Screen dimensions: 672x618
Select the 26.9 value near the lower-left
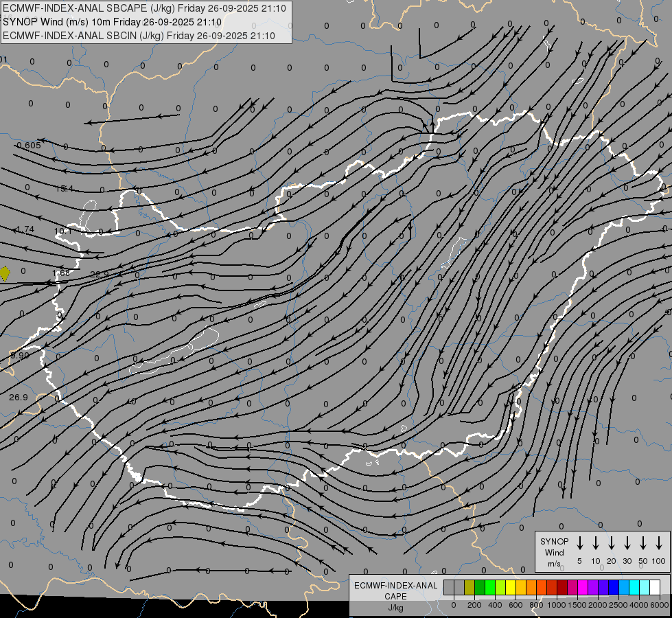(x=19, y=397)
